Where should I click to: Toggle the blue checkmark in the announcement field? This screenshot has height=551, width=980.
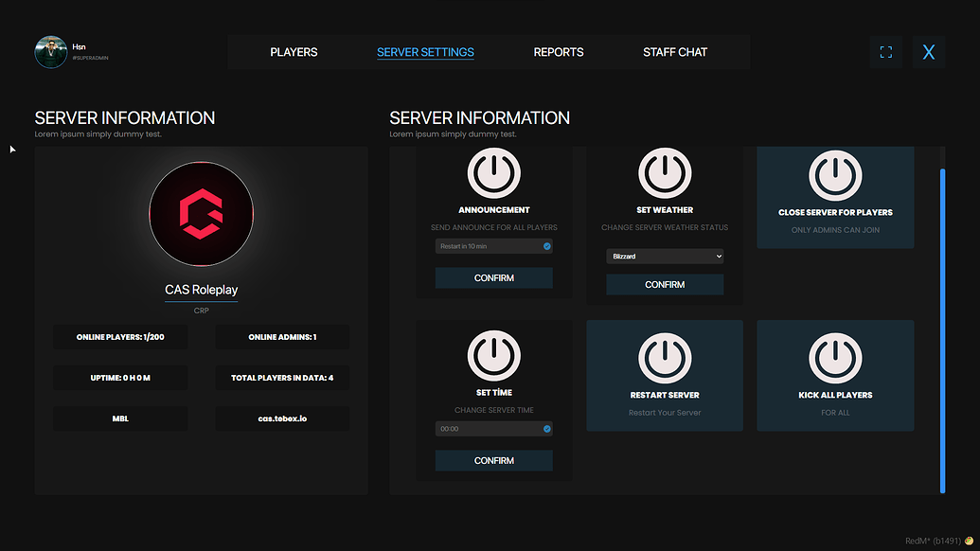tap(545, 245)
